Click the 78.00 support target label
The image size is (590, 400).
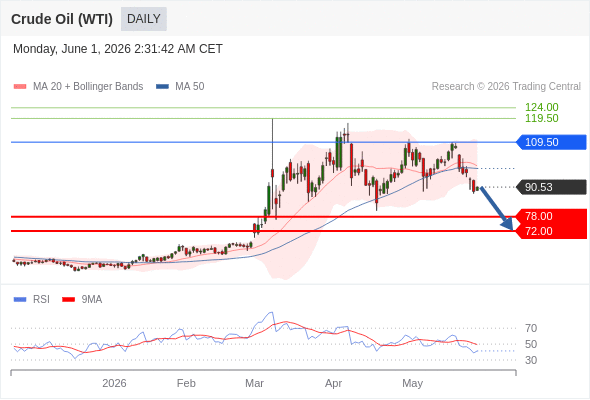pyautogui.click(x=552, y=216)
